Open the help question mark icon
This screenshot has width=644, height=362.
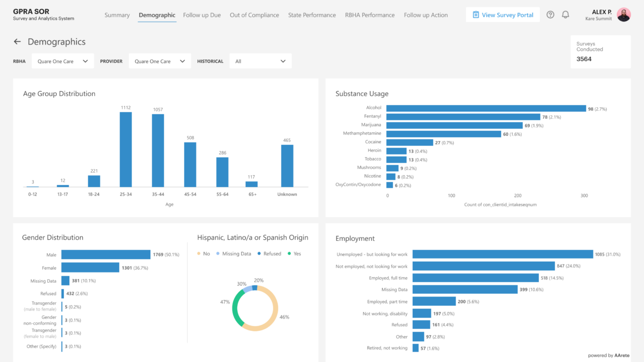coord(550,15)
